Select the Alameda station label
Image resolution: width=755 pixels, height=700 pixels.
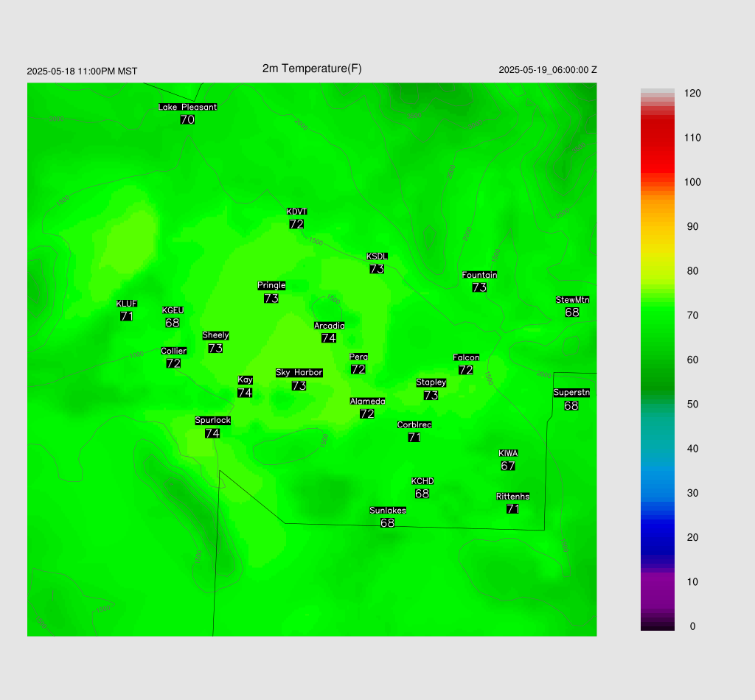click(x=367, y=402)
